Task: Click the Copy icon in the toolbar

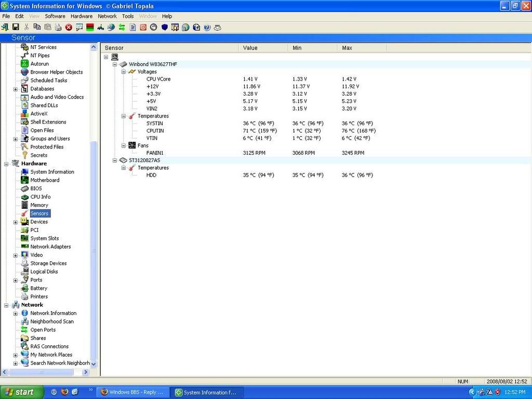Action: coord(37,27)
